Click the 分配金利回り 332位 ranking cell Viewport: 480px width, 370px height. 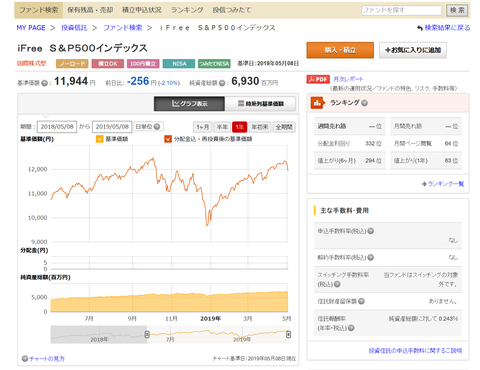tap(350, 144)
